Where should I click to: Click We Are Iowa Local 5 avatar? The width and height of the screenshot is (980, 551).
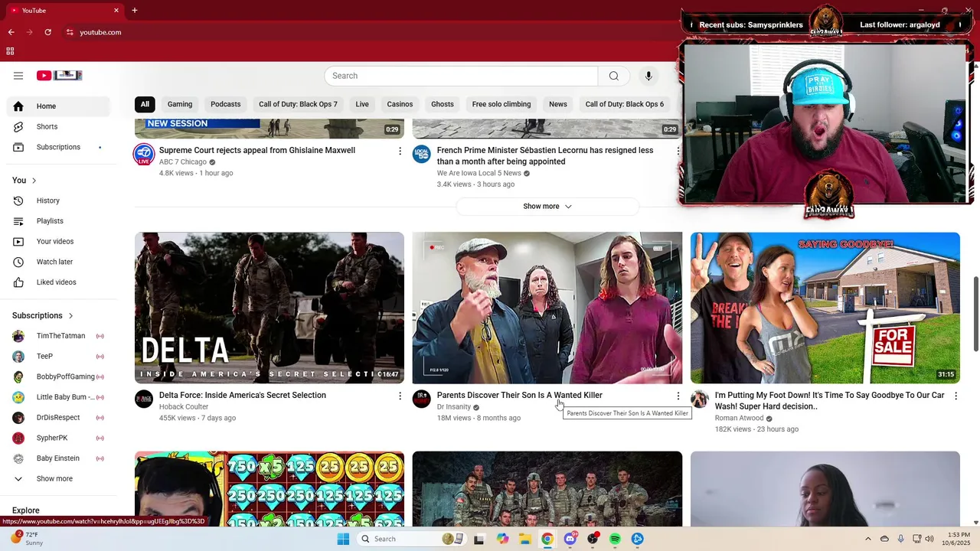(422, 155)
